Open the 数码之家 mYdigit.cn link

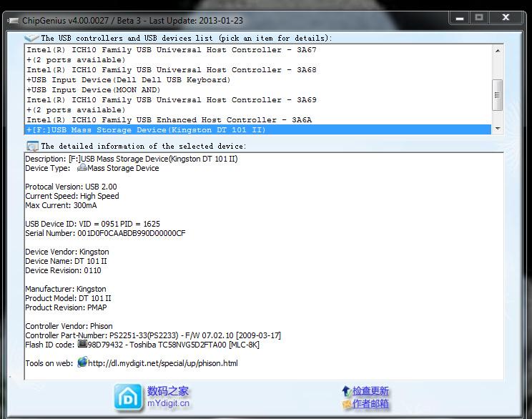(x=168, y=397)
